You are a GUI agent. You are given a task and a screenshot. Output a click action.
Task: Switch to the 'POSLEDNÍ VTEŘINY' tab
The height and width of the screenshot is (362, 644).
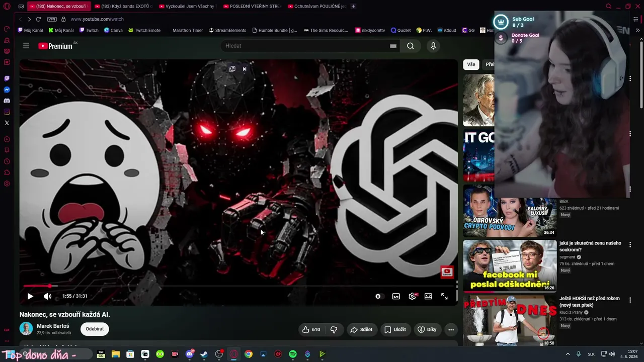(x=251, y=6)
